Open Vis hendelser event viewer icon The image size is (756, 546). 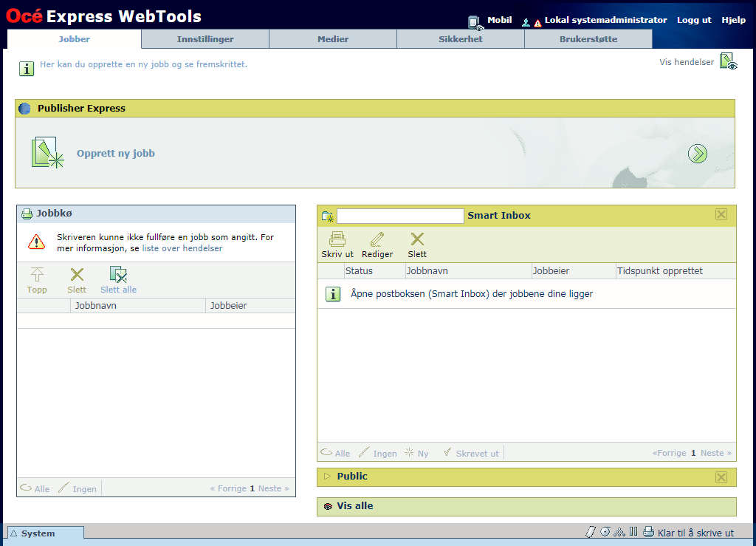(x=729, y=62)
